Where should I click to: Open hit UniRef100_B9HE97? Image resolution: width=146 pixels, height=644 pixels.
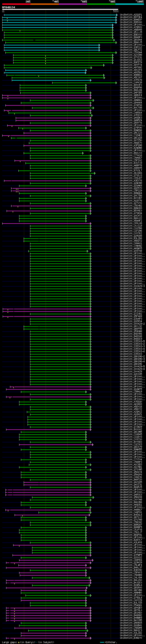click(131, 20)
